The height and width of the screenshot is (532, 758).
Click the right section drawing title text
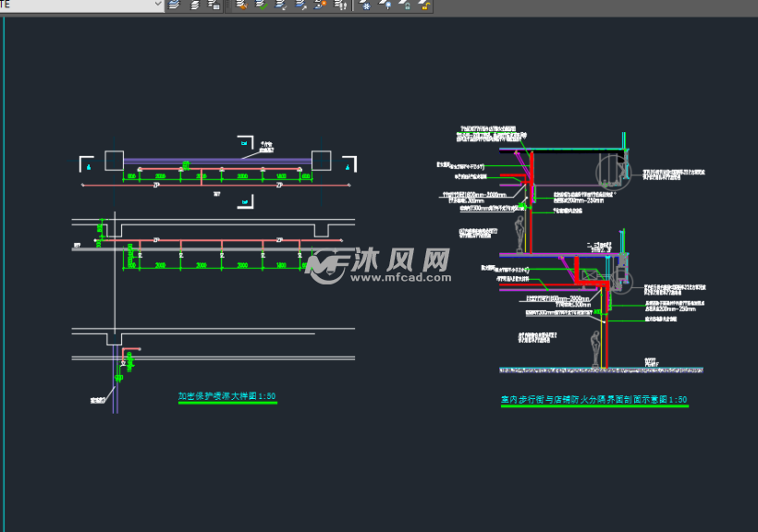[x=593, y=400]
